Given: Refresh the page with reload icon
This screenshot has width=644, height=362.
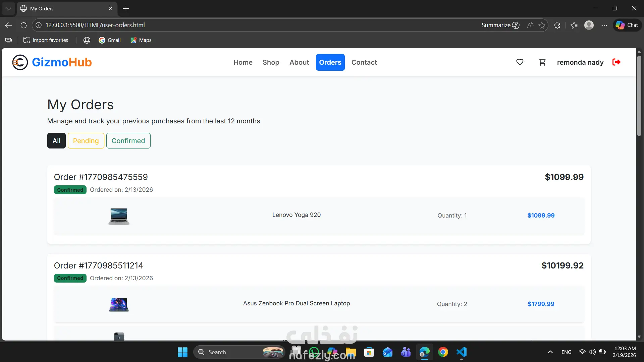Looking at the screenshot, I should click(x=23, y=25).
